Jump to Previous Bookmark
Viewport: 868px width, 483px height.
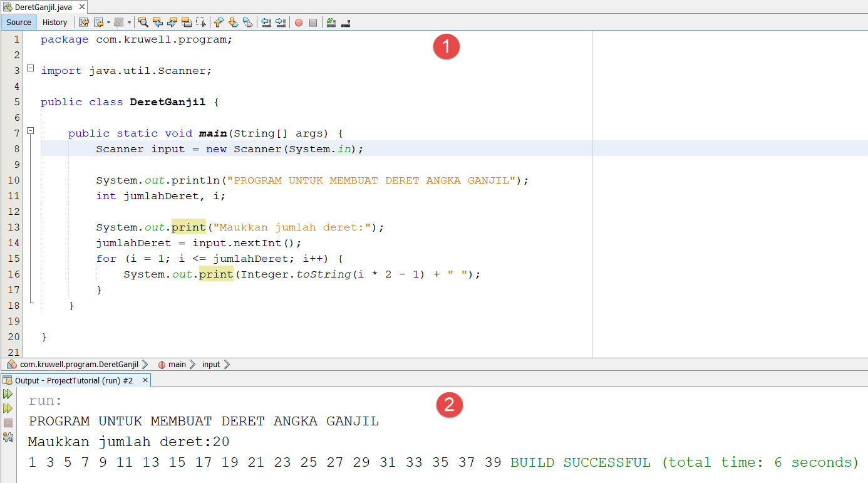[x=219, y=23]
